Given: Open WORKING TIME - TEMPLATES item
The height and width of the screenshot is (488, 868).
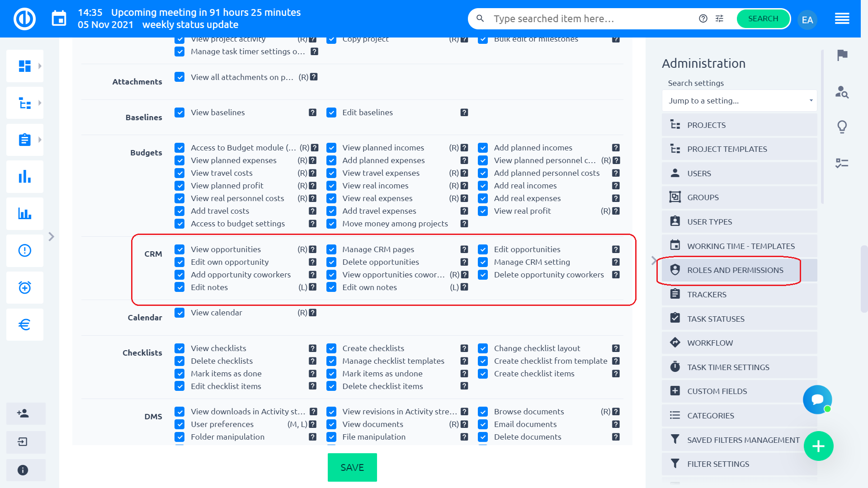Looking at the screenshot, I should [x=739, y=246].
